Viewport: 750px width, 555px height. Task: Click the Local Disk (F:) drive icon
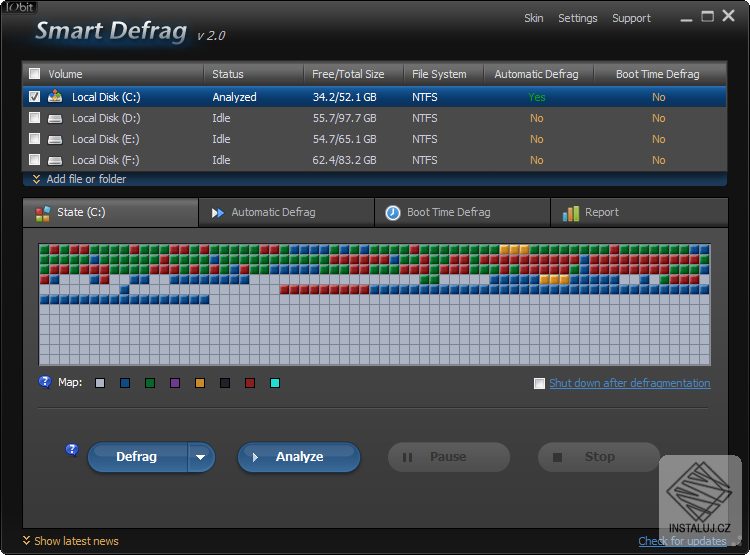pos(55,160)
